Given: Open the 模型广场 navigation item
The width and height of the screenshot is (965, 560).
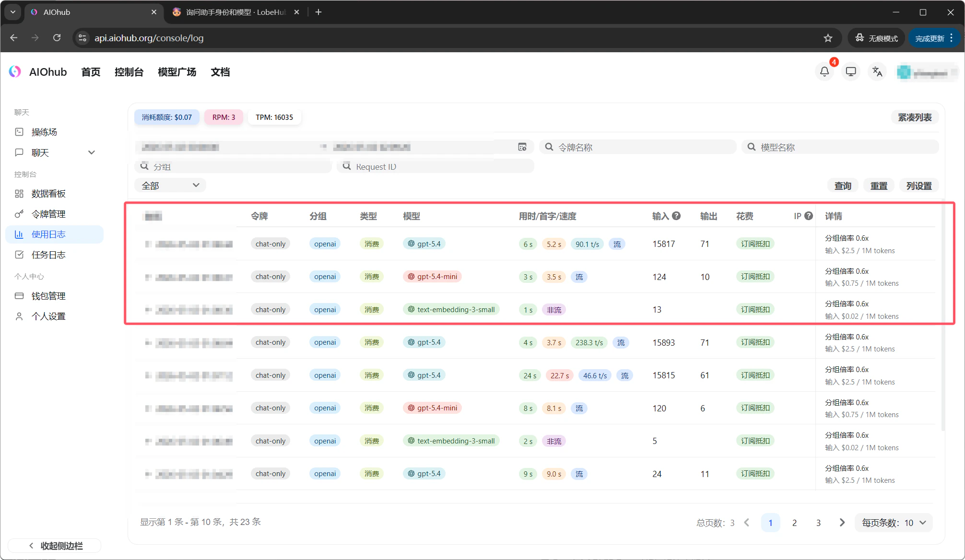Looking at the screenshot, I should 177,72.
